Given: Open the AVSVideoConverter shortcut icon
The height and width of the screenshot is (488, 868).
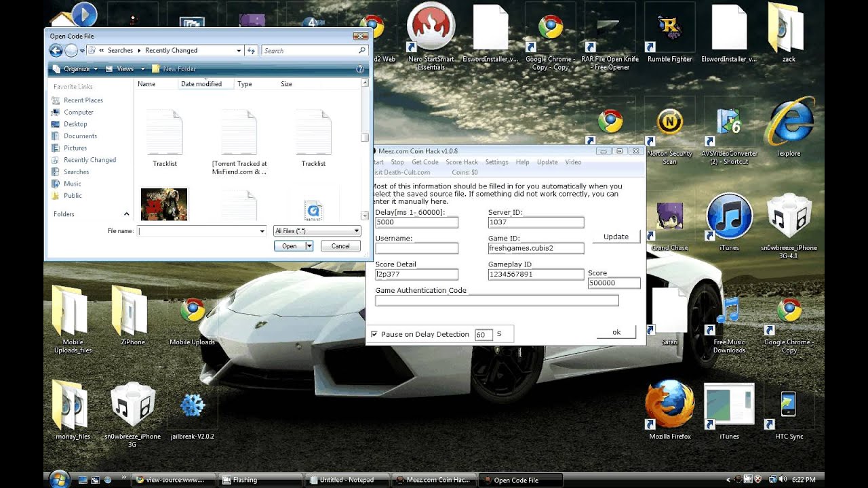Looking at the screenshot, I should point(729,136).
